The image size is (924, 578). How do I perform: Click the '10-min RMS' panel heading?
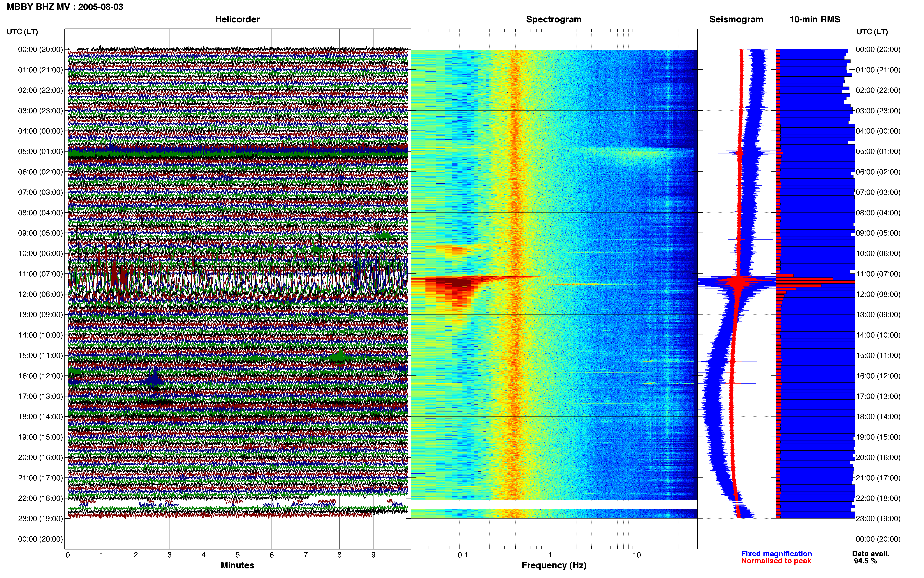pyautogui.click(x=815, y=20)
